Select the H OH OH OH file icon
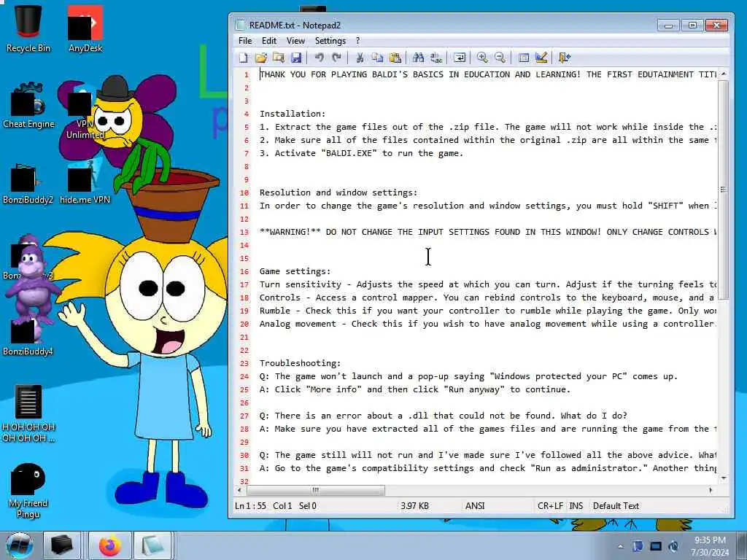Image resolution: width=747 pixels, height=560 pixels. pyautogui.click(x=28, y=414)
